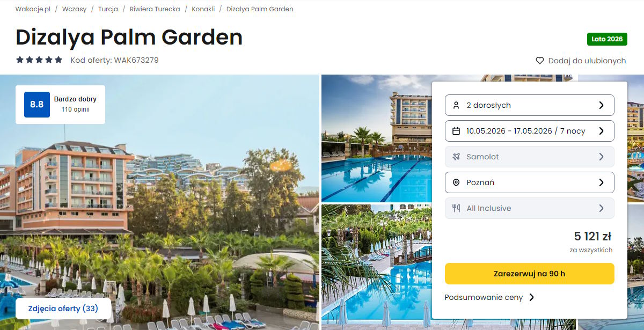The height and width of the screenshot is (330, 644).
Task: Click the cutlery icon by All Inclusive
Action: coord(456,208)
